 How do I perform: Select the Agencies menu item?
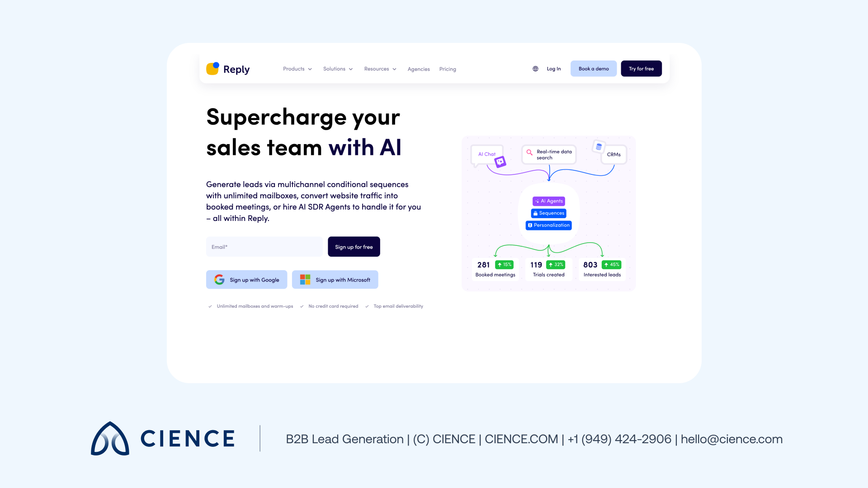(x=419, y=69)
